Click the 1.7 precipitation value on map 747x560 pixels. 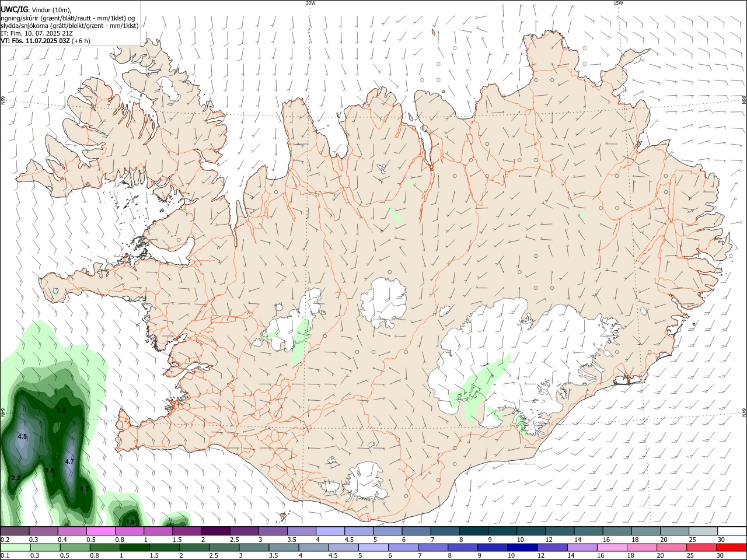click(x=85, y=489)
